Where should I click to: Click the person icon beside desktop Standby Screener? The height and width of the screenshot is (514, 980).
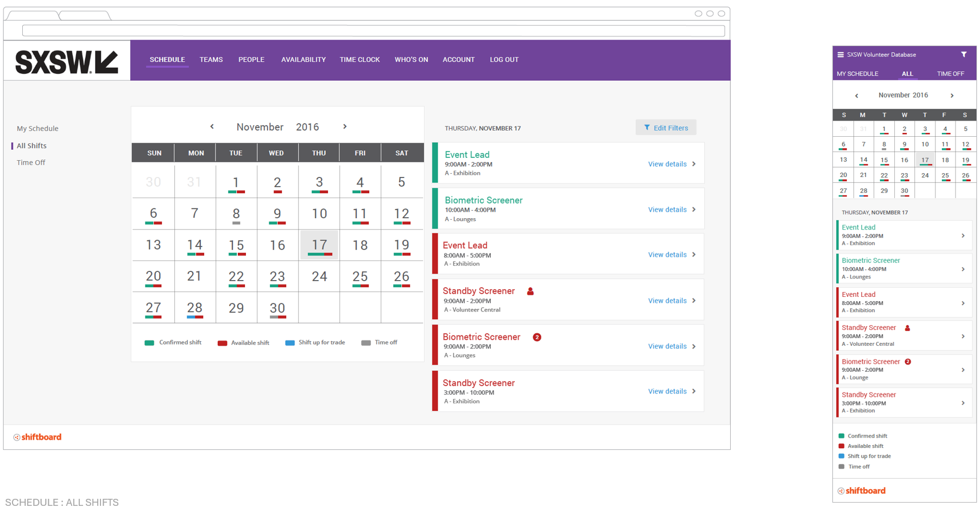(x=530, y=291)
